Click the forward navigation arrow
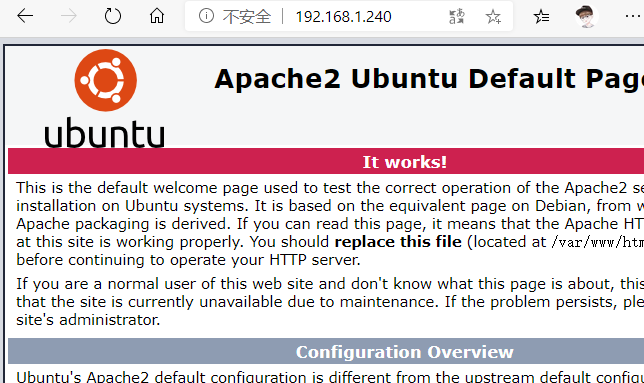644x383 pixels. click(x=69, y=16)
